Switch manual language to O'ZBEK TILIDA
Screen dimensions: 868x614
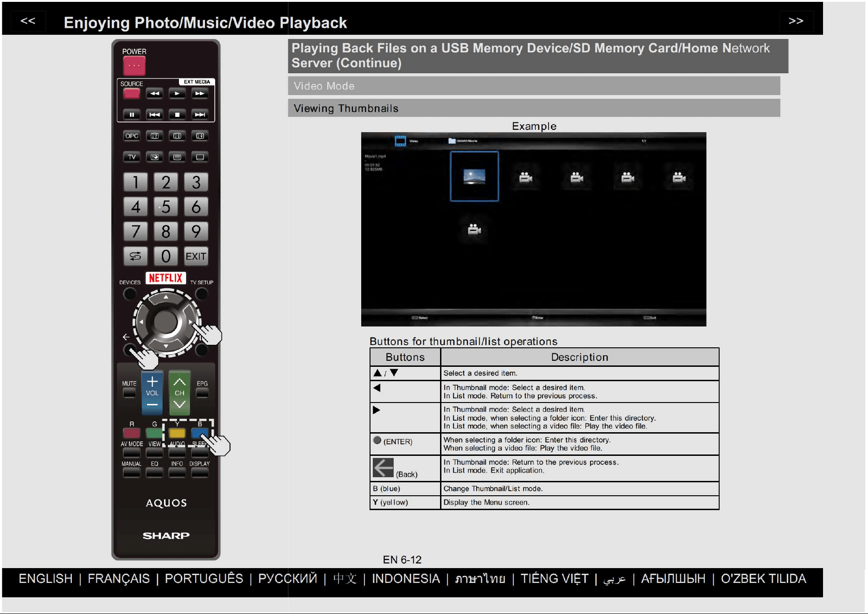[763, 579]
